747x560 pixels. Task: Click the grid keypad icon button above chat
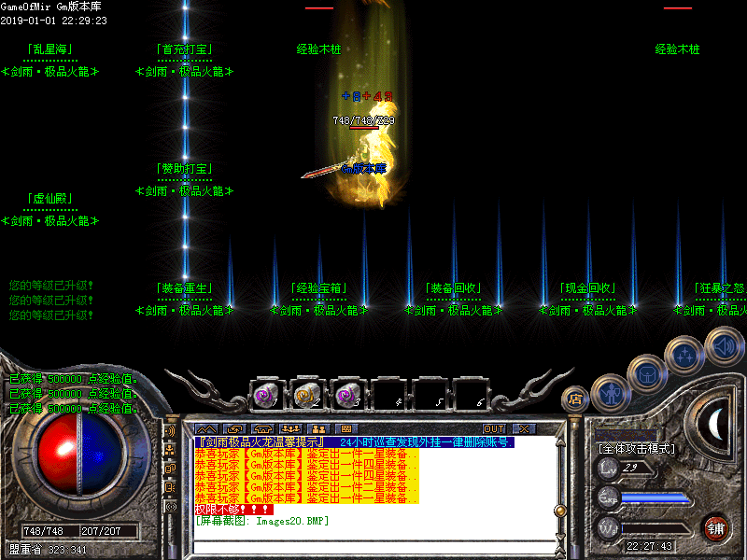click(346, 429)
